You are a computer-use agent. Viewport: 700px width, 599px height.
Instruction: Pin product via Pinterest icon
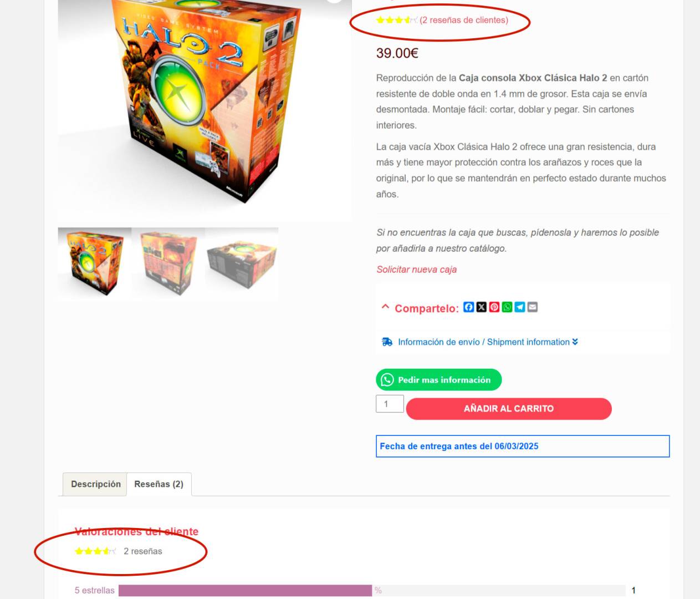pos(494,307)
